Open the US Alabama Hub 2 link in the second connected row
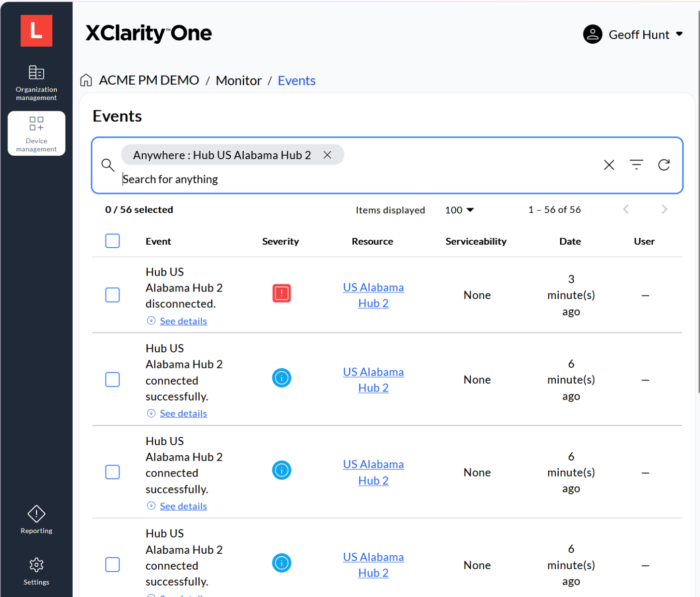Image resolution: width=700 pixels, height=597 pixels. point(373,472)
